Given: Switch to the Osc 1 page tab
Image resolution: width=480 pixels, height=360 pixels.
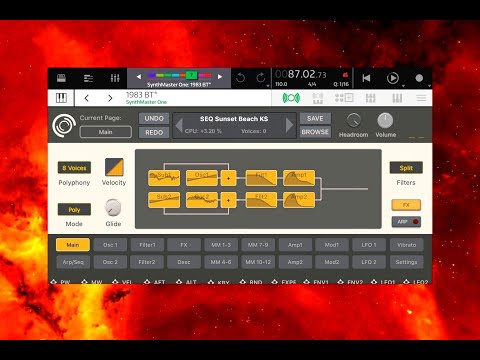Looking at the screenshot, I should [x=110, y=245].
